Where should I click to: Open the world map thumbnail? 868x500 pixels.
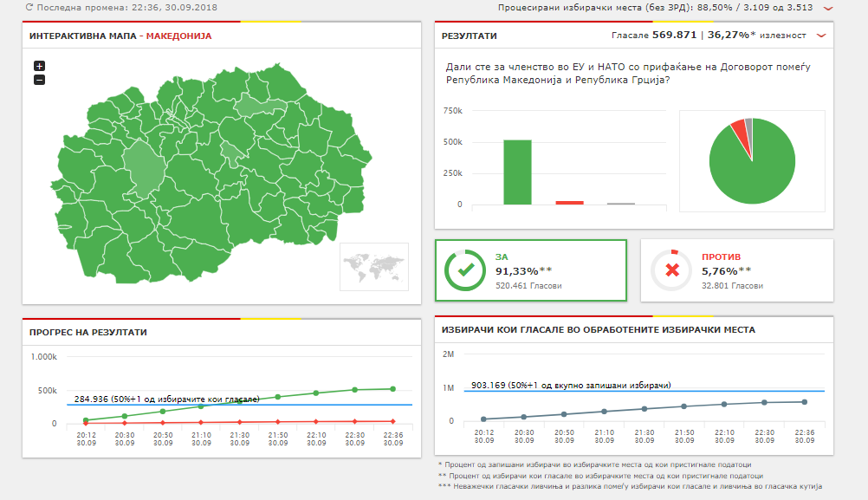pyautogui.click(x=374, y=265)
